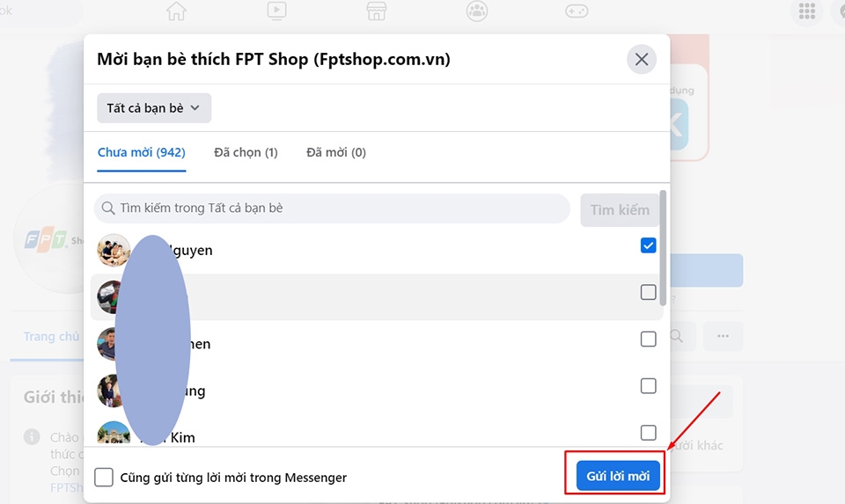Click avatar of friend ending "nen"
845x504 pixels.
(107, 344)
